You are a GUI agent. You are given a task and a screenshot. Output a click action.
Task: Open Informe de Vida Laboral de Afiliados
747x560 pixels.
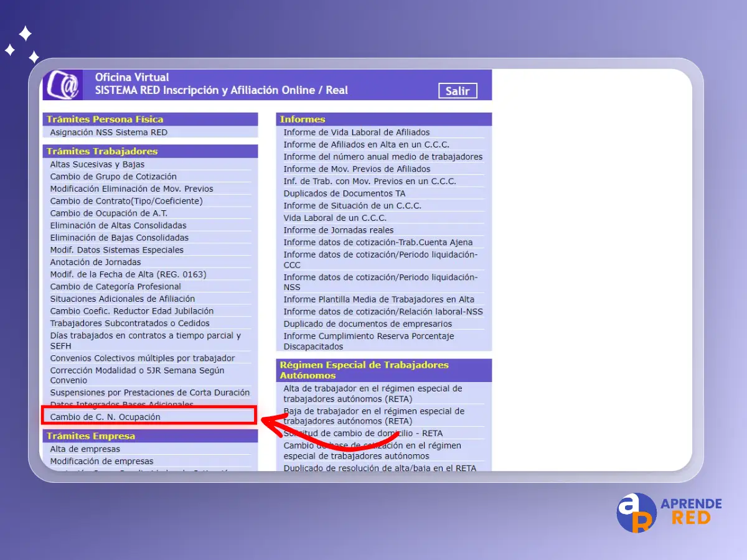(x=357, y=133)
